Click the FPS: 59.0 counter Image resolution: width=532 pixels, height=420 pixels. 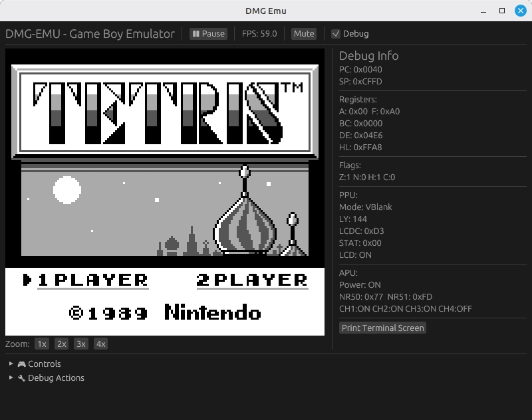pyautogui.click(x=263, y=33)
